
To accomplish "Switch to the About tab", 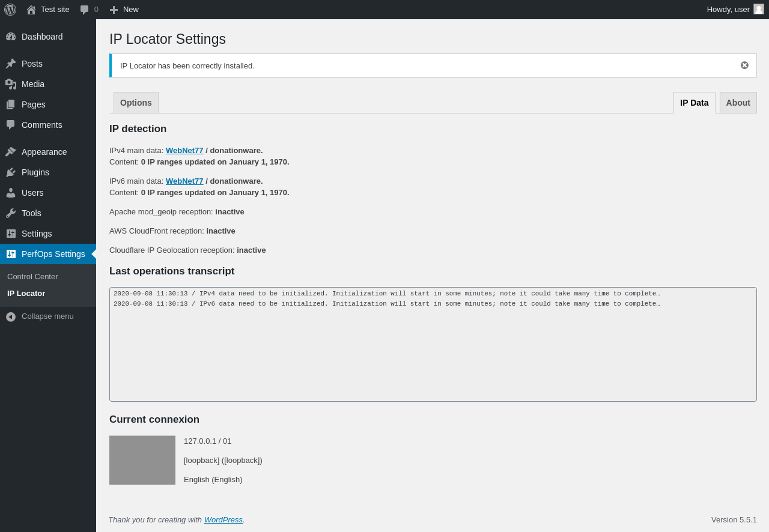I will click(738, 103).
